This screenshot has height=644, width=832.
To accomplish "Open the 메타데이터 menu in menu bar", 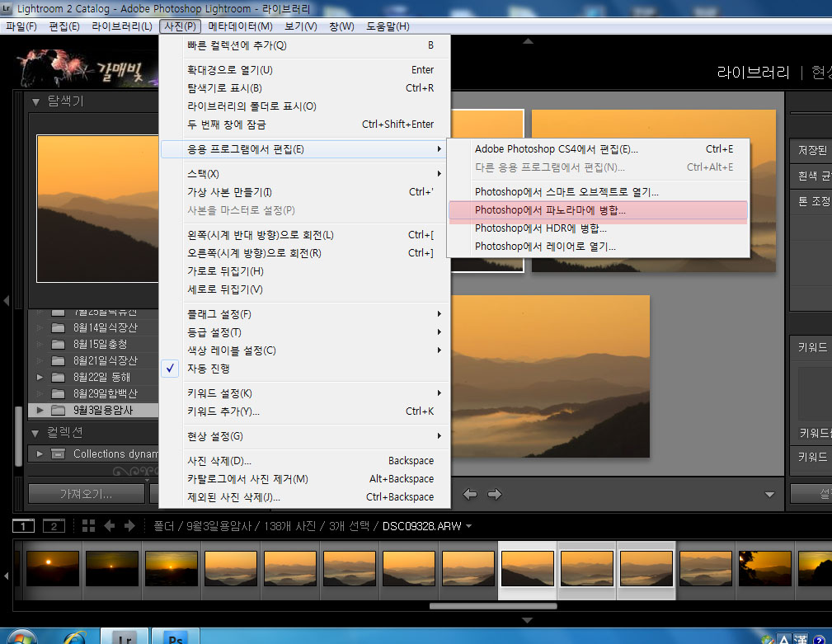I will click(240, 26).
